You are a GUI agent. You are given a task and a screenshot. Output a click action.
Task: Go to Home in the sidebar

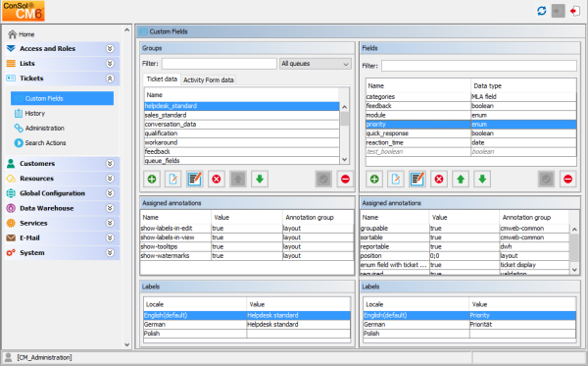(22, 34)
